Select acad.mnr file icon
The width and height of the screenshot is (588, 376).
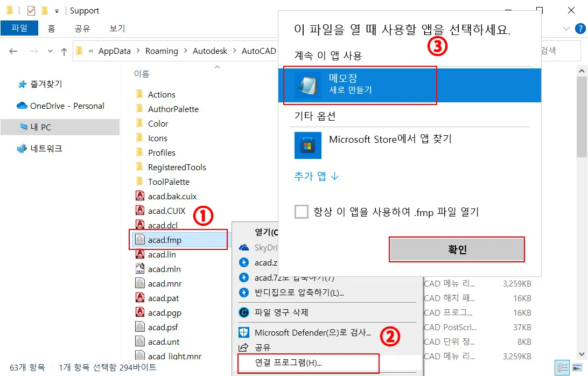(x=140, y=283)
